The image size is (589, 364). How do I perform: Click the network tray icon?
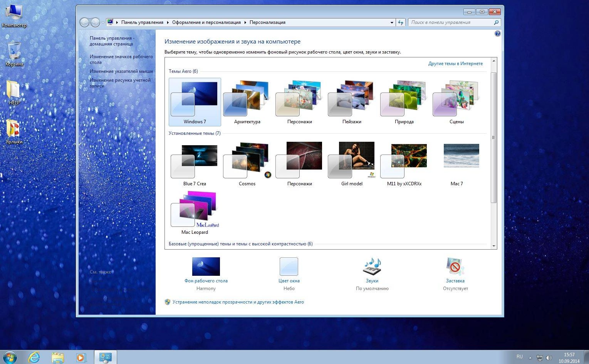[540, 358]
